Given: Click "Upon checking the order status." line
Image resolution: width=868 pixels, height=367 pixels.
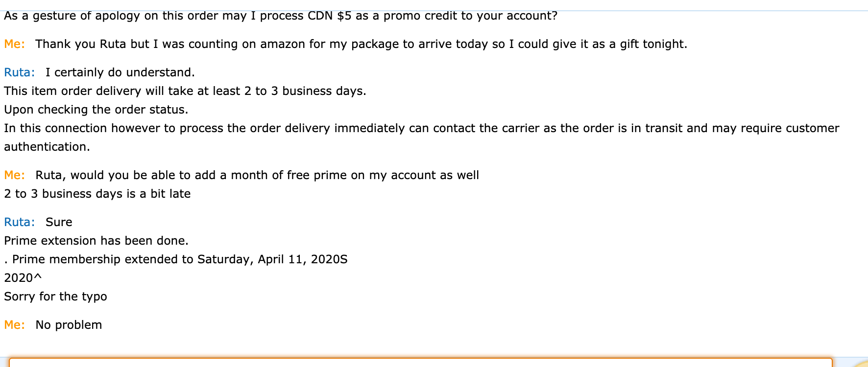Looking at the screenshot, I should point(96,110).
